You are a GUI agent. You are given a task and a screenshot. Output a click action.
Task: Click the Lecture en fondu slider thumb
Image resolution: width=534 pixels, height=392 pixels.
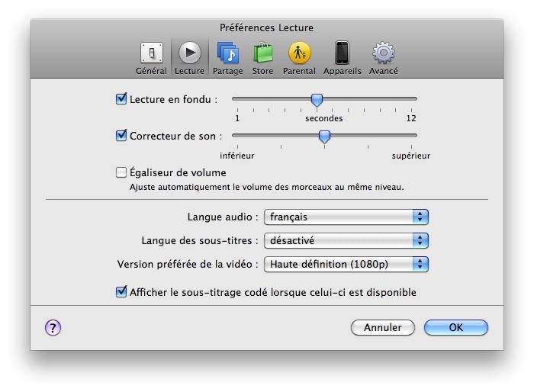317,100
